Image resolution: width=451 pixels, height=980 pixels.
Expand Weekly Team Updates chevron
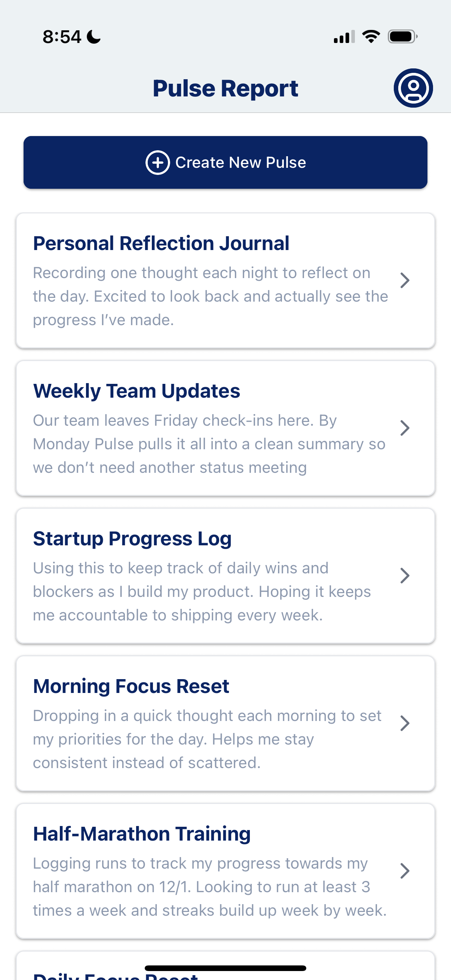[405, 428]
